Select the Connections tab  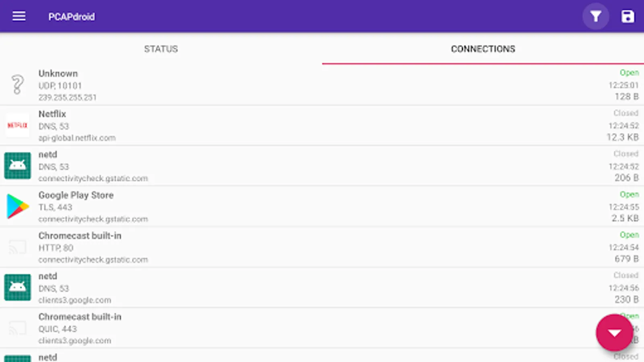[483, 49]
